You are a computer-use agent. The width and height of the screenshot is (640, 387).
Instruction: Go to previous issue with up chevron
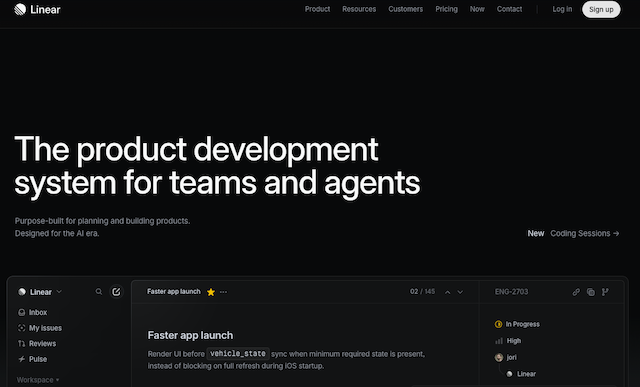pyautogui.click(x=448, y=292)
